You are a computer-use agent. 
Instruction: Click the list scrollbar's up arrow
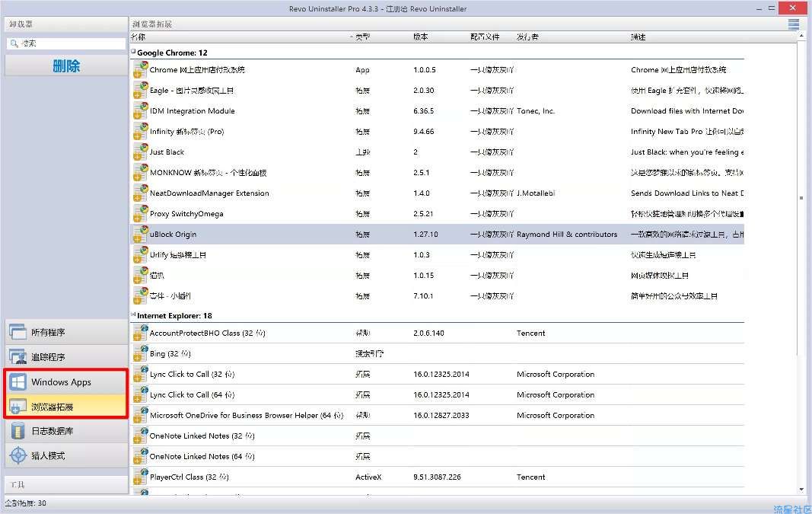click(801, 36)
